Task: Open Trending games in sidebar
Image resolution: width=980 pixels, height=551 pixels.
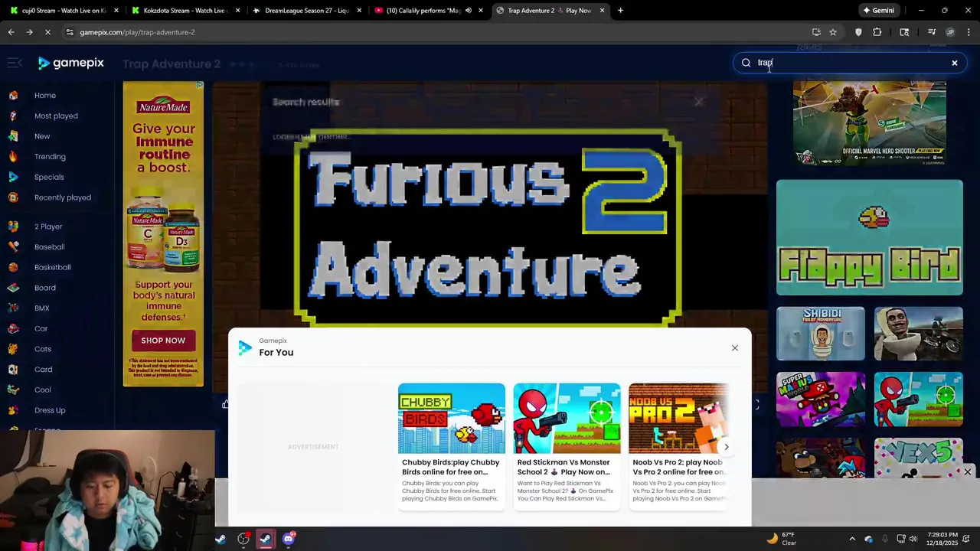Action: coord(50,157)
